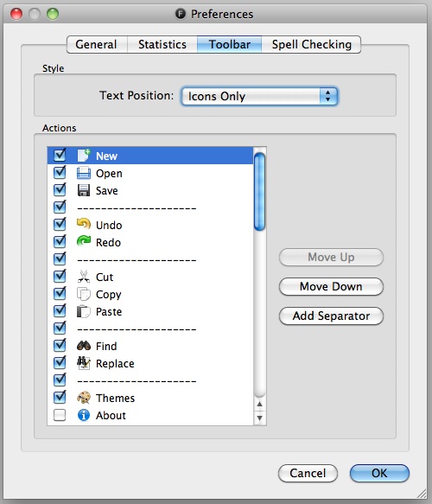
Task: Click the list scroll up arrow
Action: 259,404
